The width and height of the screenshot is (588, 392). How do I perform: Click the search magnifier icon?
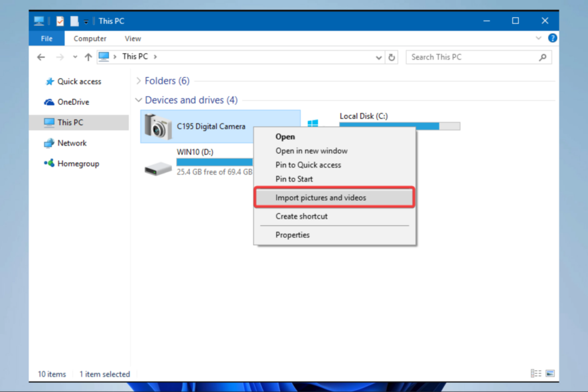click(543, 57)
